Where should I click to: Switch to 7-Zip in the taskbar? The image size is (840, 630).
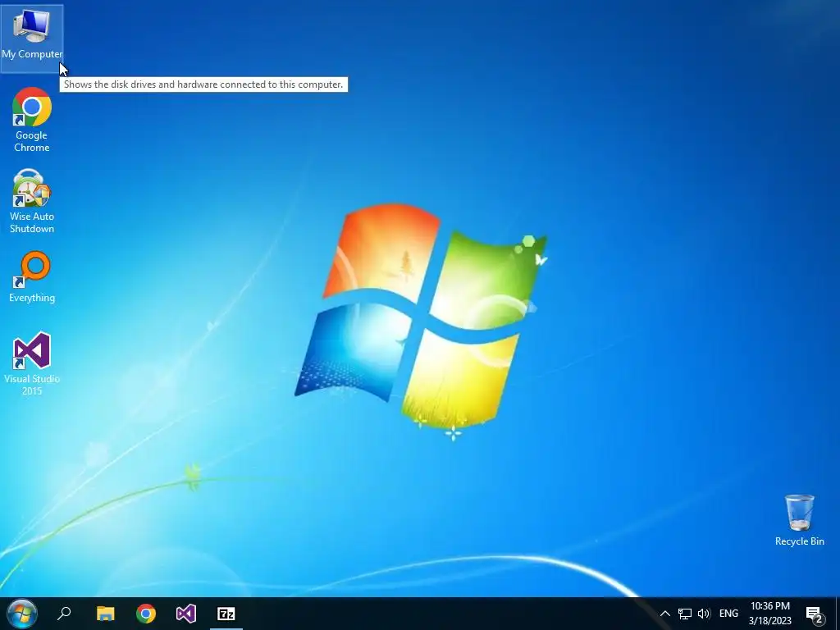tap(226, 614)
